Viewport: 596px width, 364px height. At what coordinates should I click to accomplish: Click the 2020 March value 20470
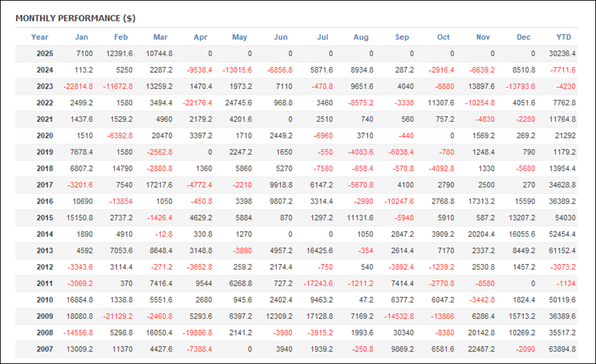point(162,136)
